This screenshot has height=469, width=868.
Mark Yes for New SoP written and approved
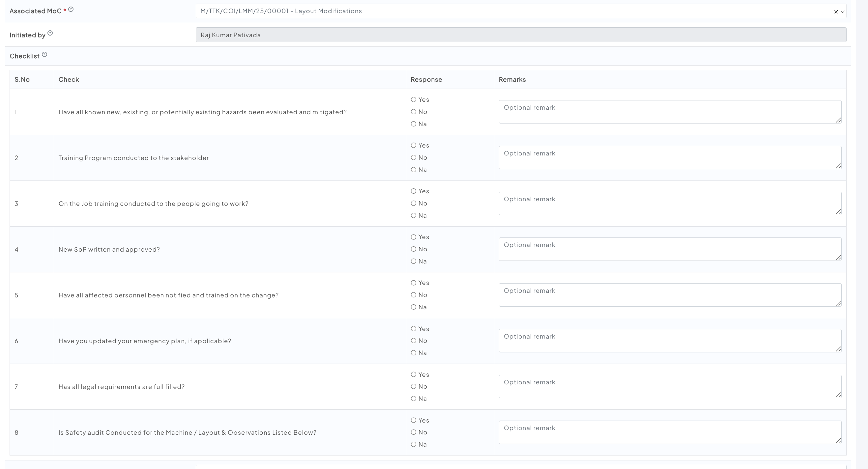[x=414, y=237]
